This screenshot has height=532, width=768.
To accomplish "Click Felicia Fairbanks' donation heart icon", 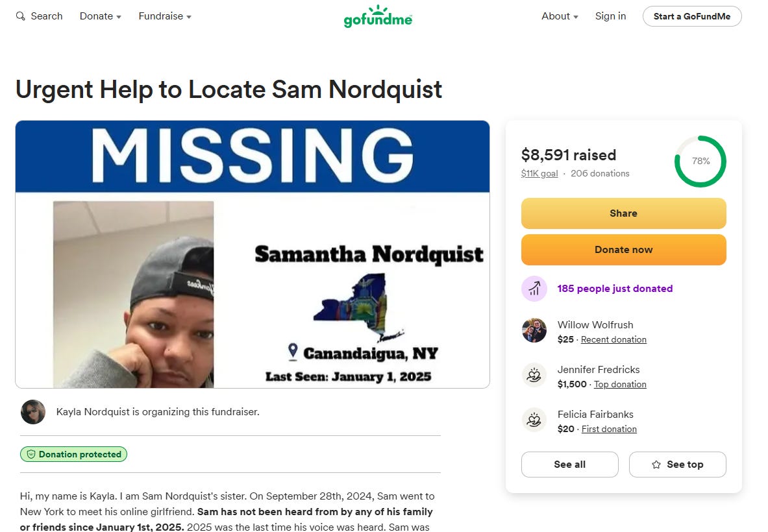I will 534,420.
